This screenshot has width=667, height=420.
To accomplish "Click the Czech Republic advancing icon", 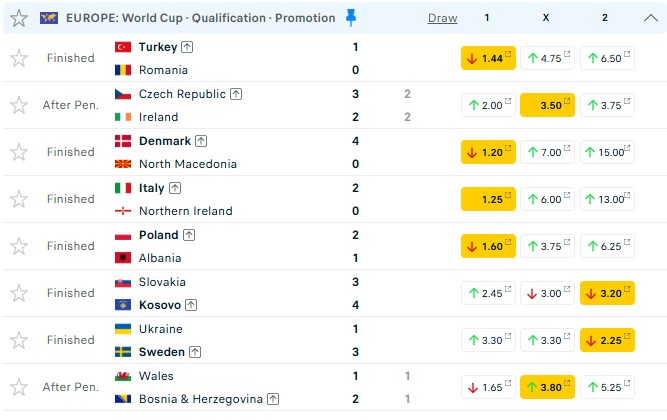I will point(236,94).
